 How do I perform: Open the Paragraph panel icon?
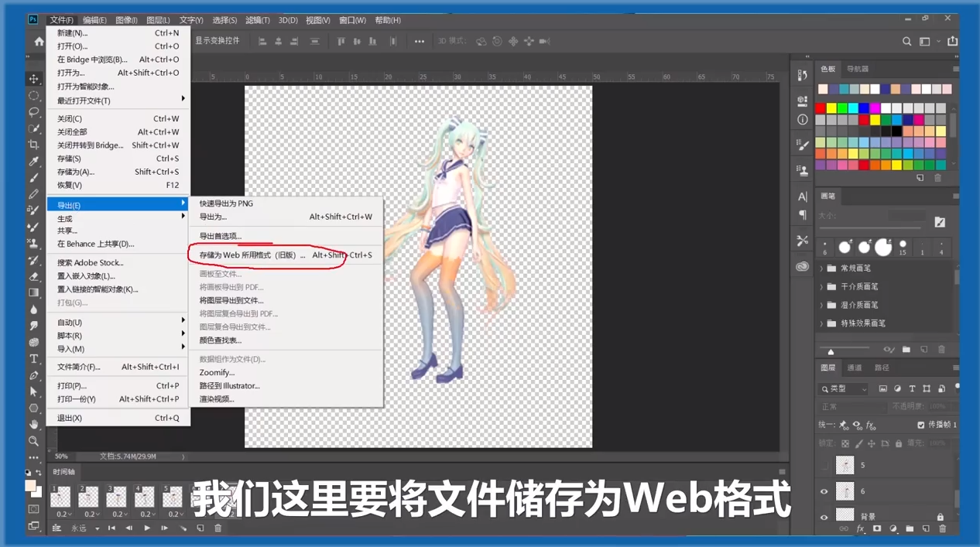pyautogui.click(x=803, y=215)
